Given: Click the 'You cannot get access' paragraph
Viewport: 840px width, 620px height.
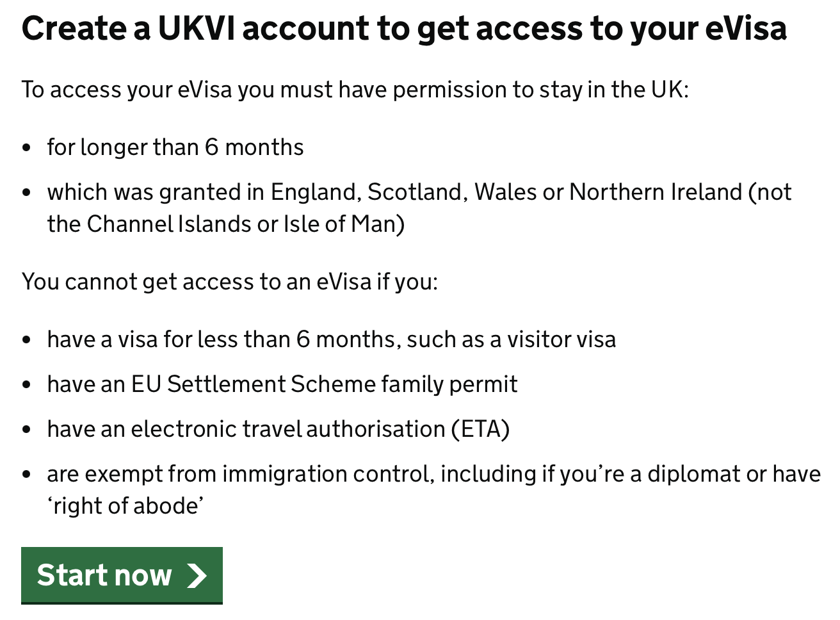Looking at the screenshot, I should point(230,282).
